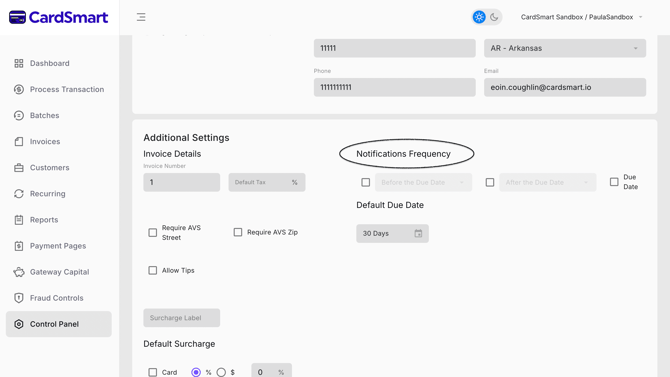This screenshot has width=670, height=377.
Task: Click the CardSmart logo
Action: click(x=59, y=17)
